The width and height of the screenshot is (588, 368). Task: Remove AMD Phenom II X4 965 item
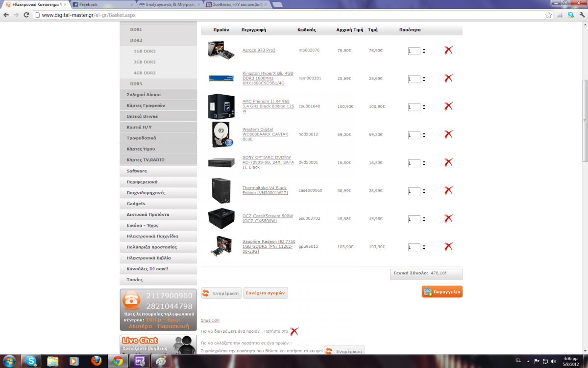(x=448, y=106)
